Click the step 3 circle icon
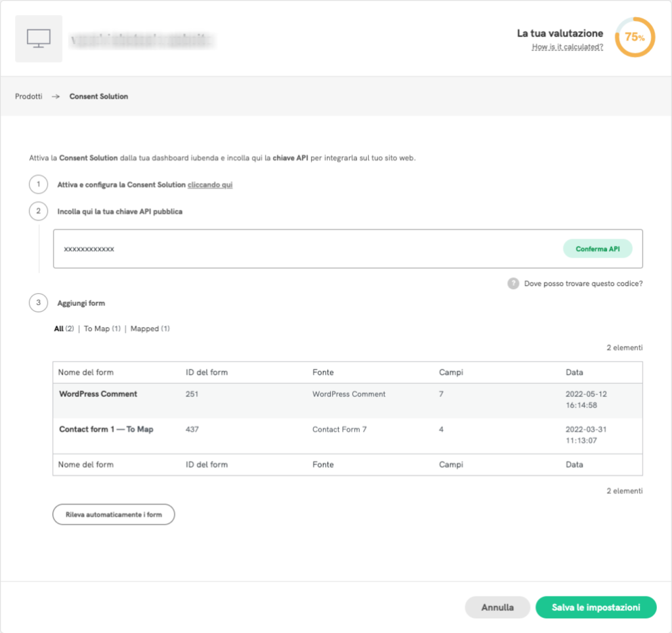This screenshot has width=672, height=633. pyautogui.click(x=39, y=303)
